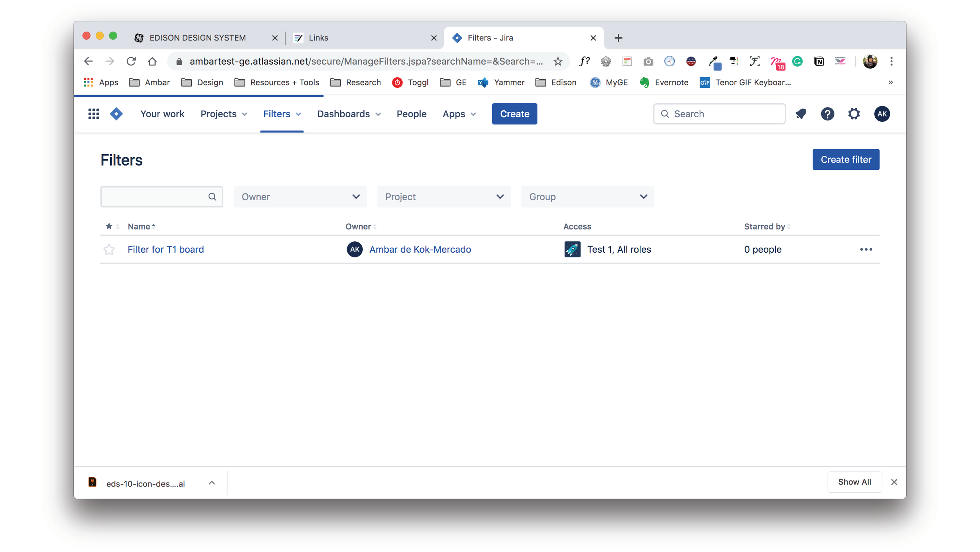Open People in the navigation

pos(411,114)
